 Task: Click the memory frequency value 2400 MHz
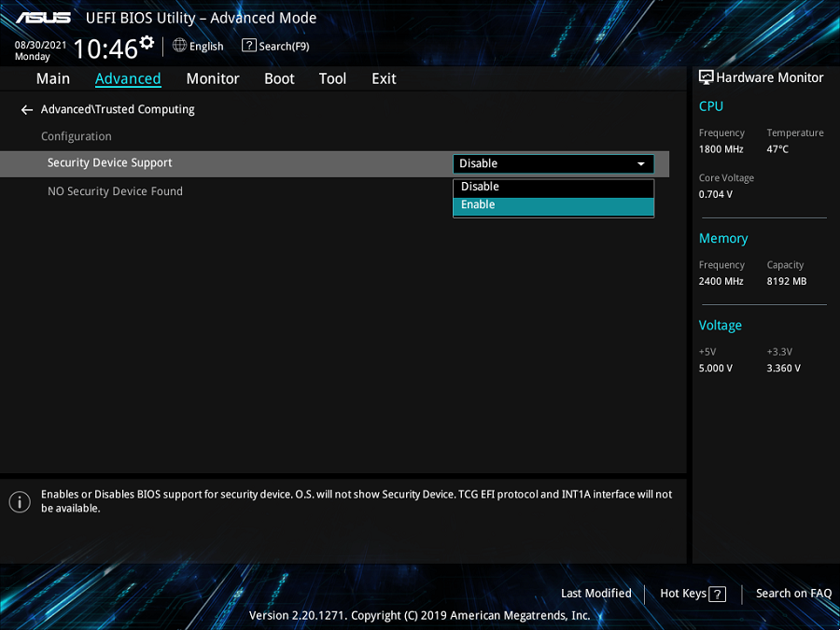(x=721, y=281)
